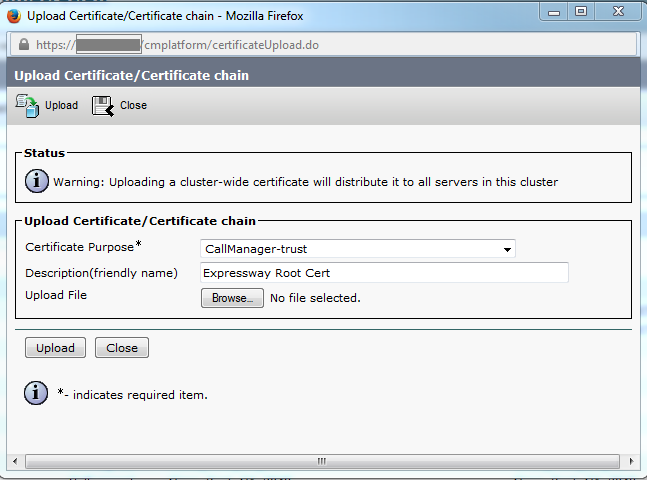The width and height of the screenshot is (647, 480).
Task: Click the 'Description(friendly name)' label
Action: pyautogui.click(x=102, y=273)
